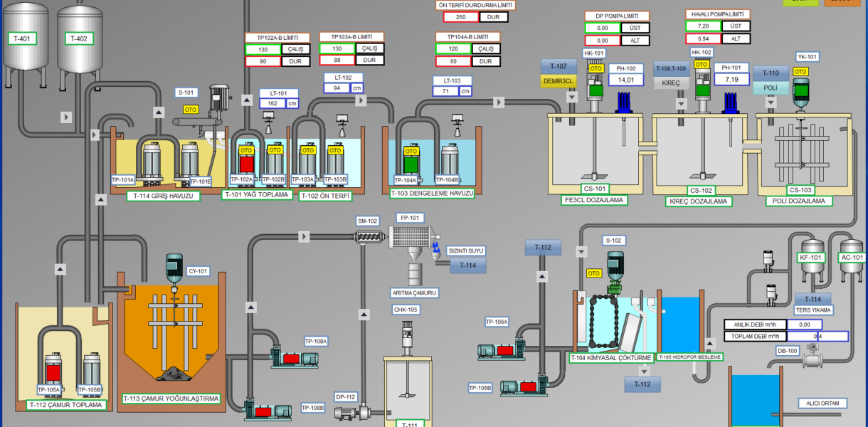868x427 pixels.
Task: Click the down arrow beneath POLİ
Action: coord(771,104)
